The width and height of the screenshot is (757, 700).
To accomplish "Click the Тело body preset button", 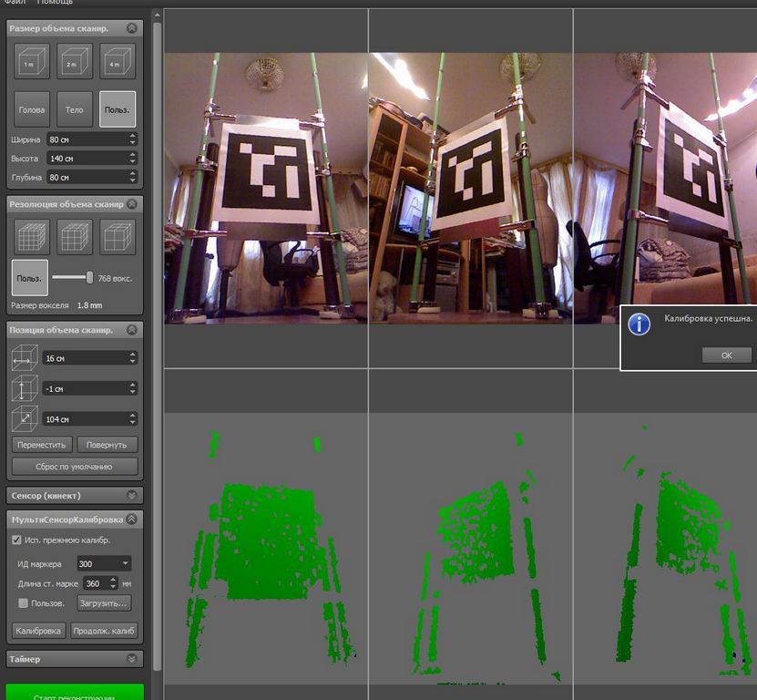I will (75, 109).
